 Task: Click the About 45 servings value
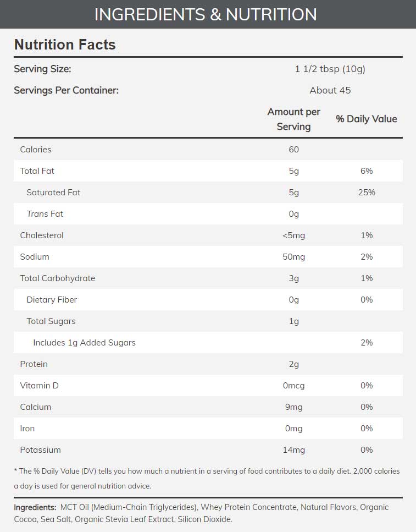pyautogui.click(x=330, y=90)
